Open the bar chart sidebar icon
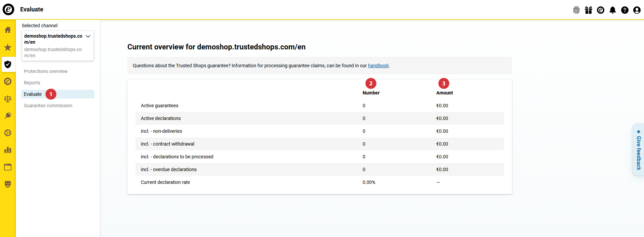 [x=8, y=150]
